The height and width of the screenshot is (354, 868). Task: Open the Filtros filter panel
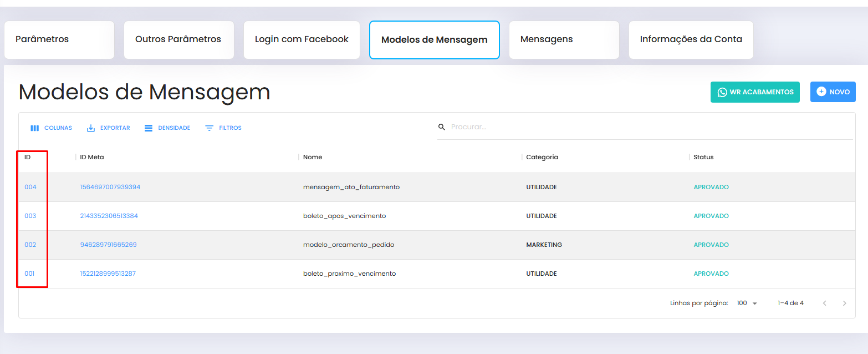point(223,128)
